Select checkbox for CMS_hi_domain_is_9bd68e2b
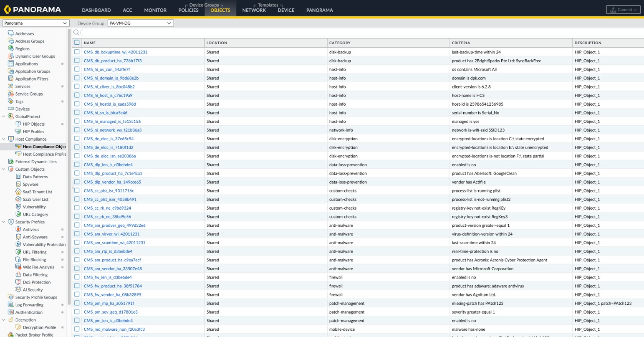The width and height of the screenshot is (644, 337). coord(77,78)
